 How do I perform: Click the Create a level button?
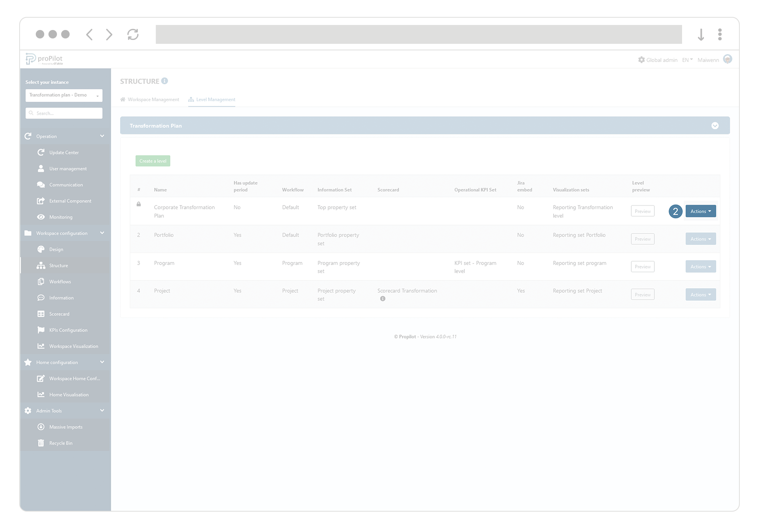click(152, 161)
